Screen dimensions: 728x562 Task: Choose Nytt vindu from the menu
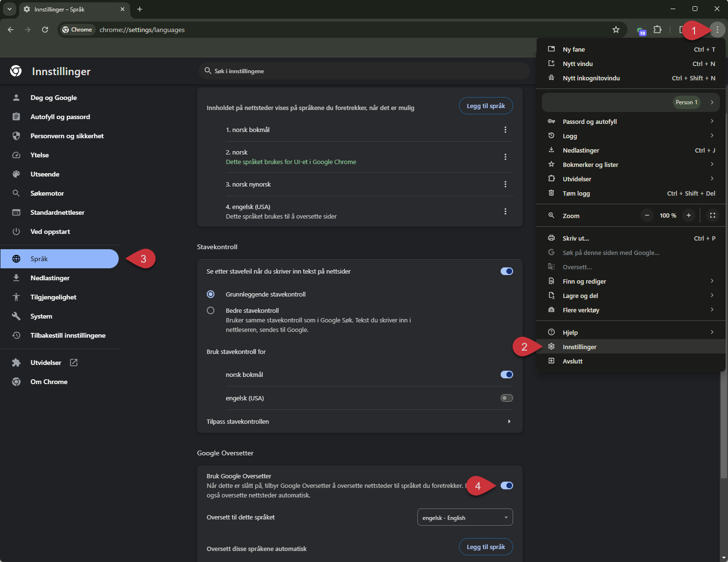pos(631,64)
